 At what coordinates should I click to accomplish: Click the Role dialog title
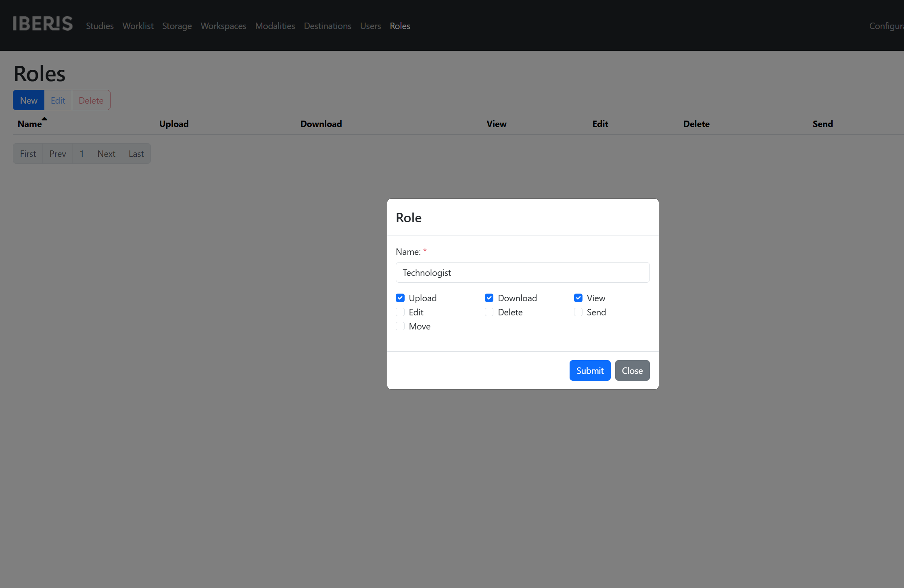tap(409, 218)
